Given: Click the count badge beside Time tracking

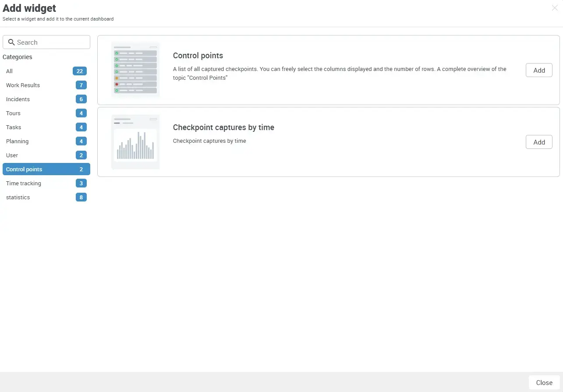Looking at the screenshot, I should (81, 183).
